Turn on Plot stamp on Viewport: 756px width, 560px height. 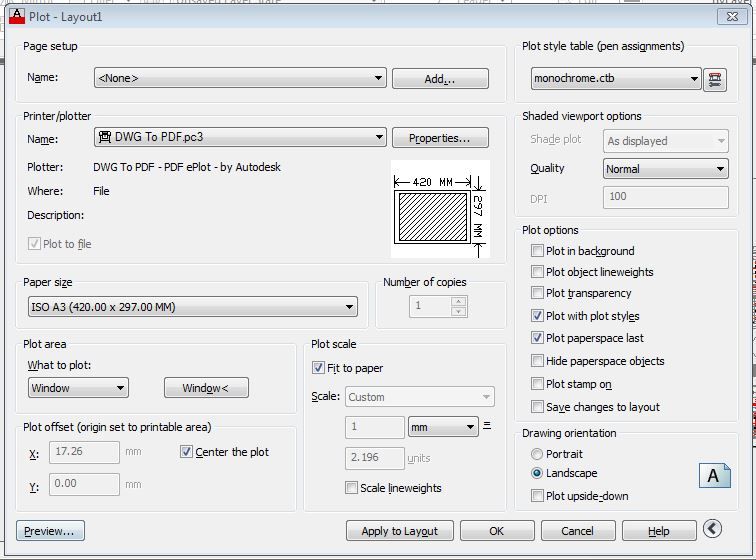pyautogui.click(x=537, y=384)
